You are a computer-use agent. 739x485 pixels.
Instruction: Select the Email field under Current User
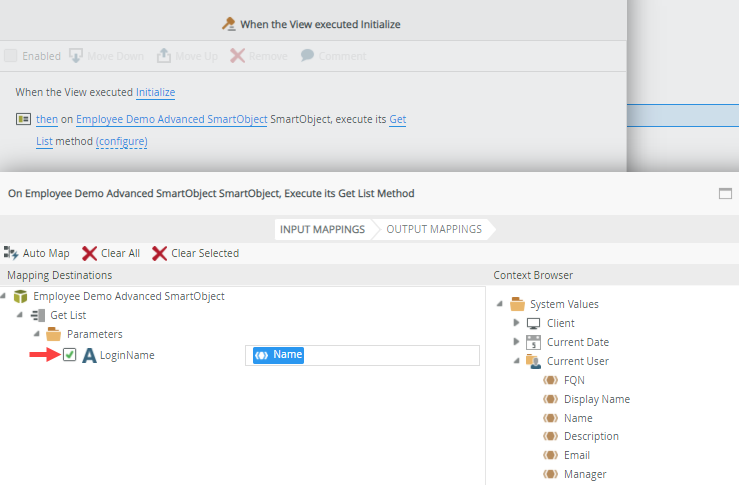(577, 455)
